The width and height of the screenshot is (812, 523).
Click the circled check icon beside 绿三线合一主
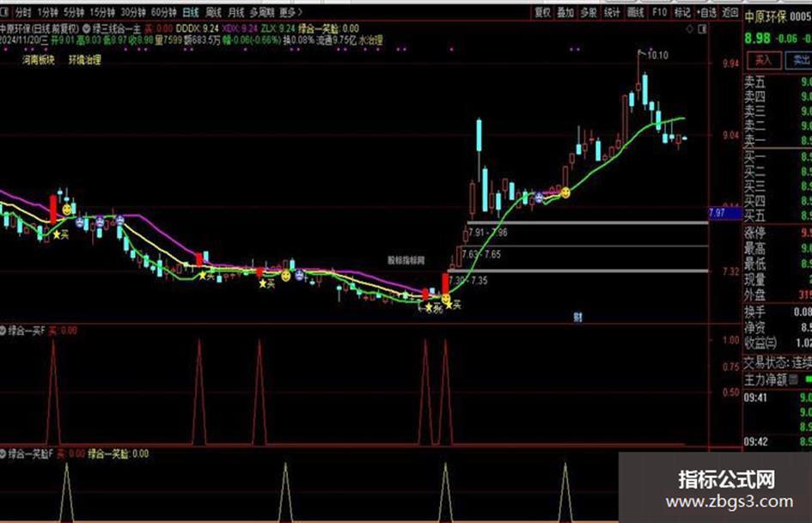tap(87, 28)
